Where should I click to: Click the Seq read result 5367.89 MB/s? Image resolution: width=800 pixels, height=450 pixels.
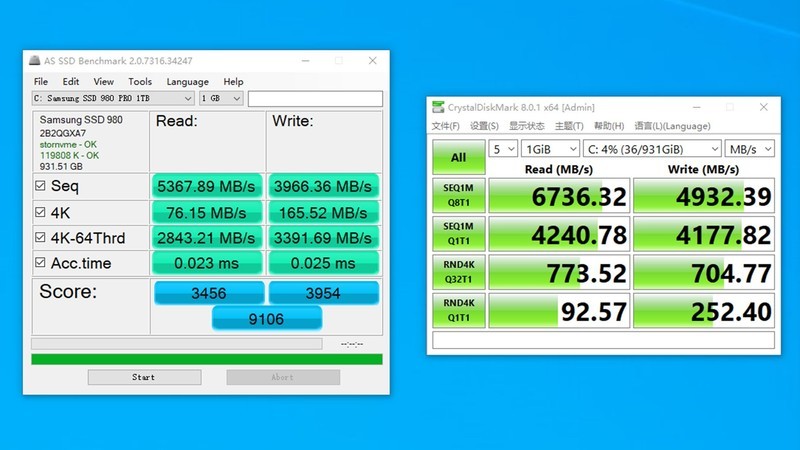[x=206, y=186]
